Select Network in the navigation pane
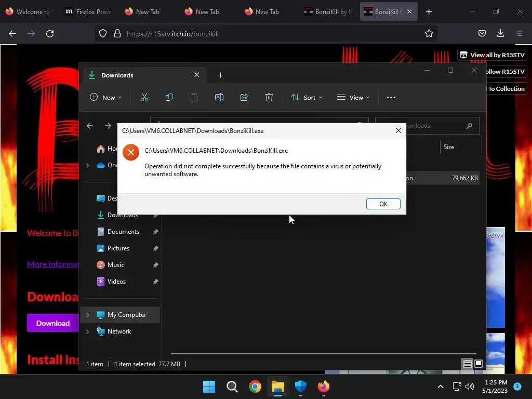532x399 pixels. [x=119, y=331]
